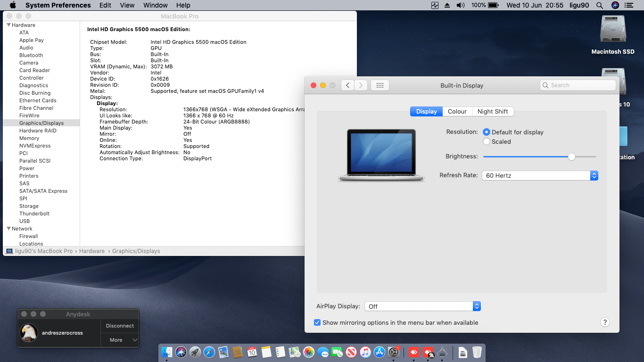Open the Window menu in the menu bar
Viewport: 644px width, 362px height.
pyautogui.click(x=155, y=5)
